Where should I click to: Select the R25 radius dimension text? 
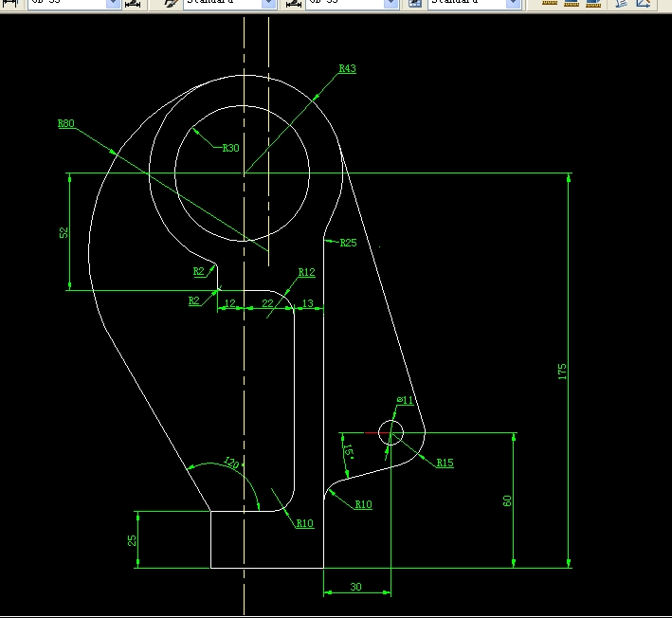point(348,243)
